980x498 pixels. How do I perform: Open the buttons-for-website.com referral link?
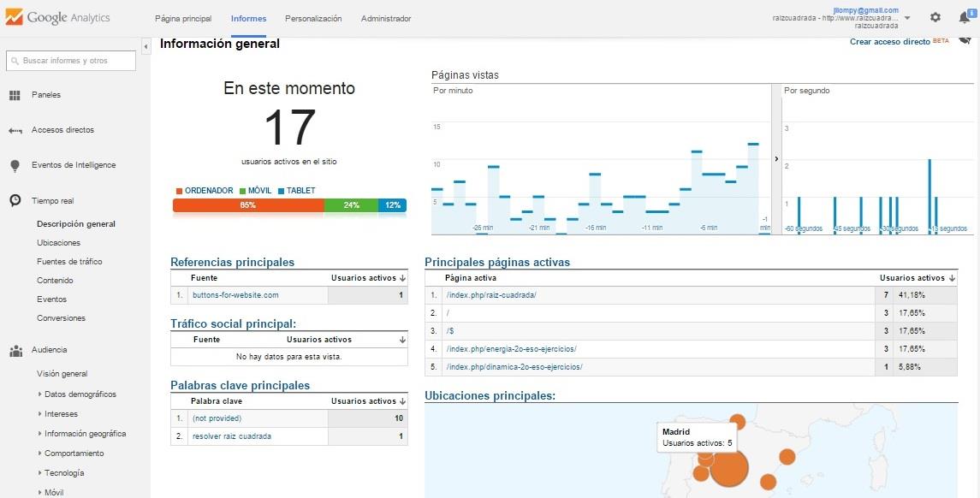[235, 295]
